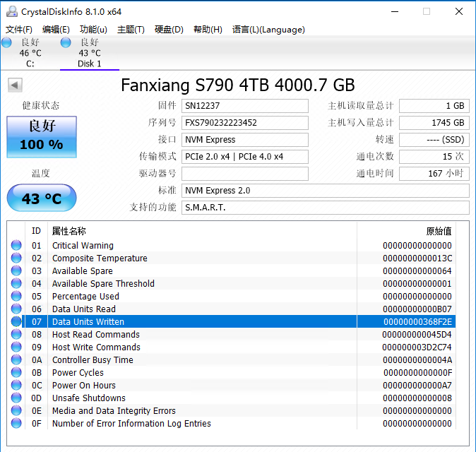Screen dimensions: 476x452
Task: Click the drive title Fanxiang S790 4TB 4000.7 GB
Action: pyautogui.click(x=238, y=85)
